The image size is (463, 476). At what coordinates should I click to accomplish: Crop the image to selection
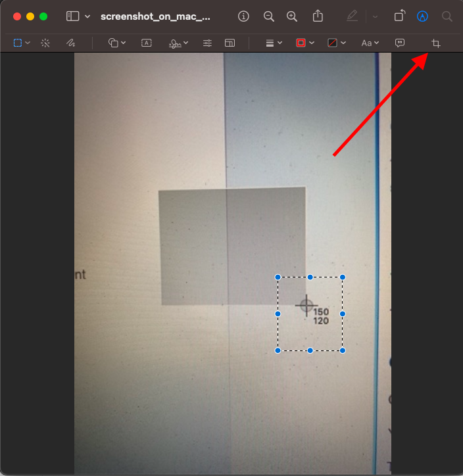436,43
